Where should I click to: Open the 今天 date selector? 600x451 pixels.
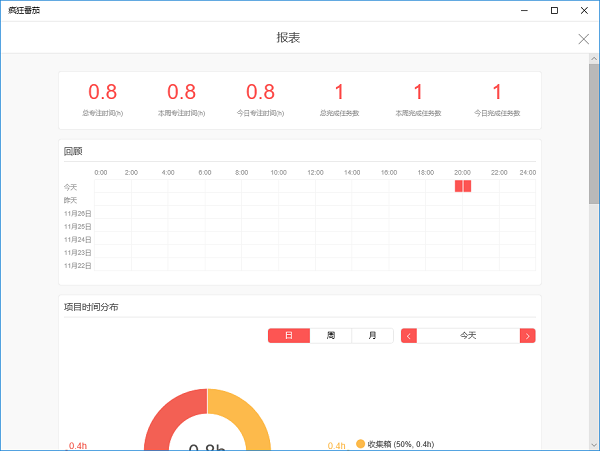[x=468, y=336]
